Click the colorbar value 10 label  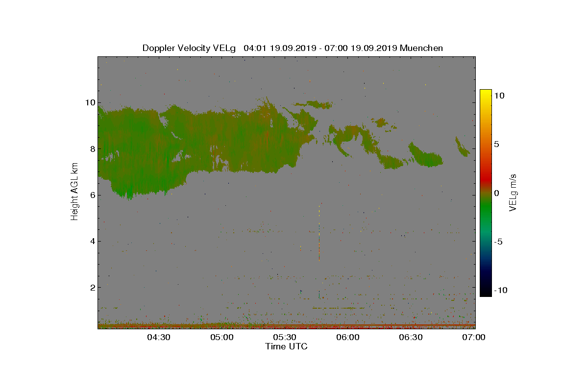pos(499,96)
